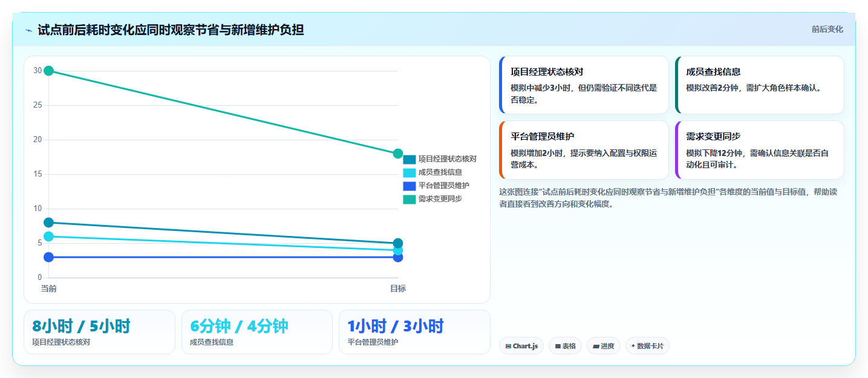Select the green 需求变更同步 target point at 18
Screen dimensions: 868x378
(x=398, y=154)
